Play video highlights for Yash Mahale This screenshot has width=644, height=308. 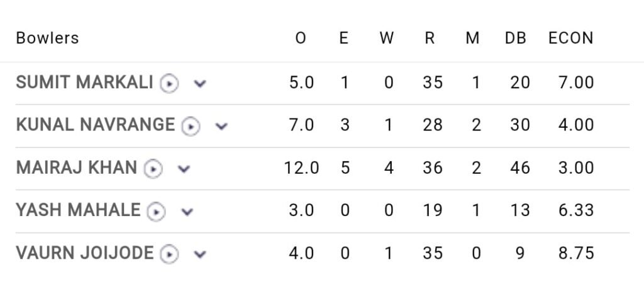coord(156,211)
